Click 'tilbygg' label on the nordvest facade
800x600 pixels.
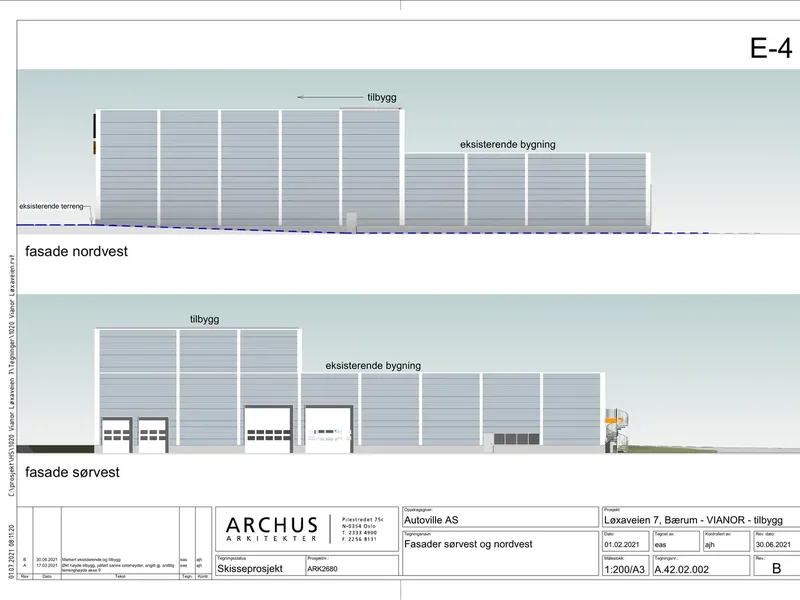coord(382,97)
